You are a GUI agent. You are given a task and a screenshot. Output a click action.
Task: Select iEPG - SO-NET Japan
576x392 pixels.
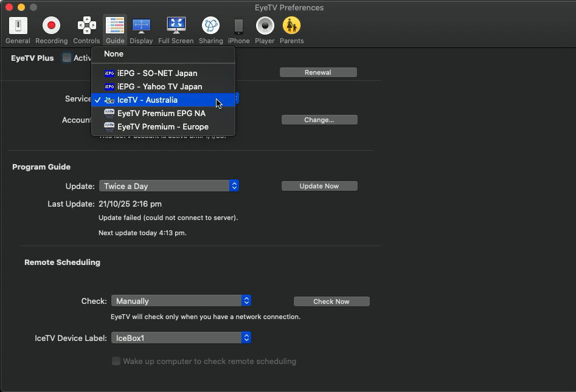coord(163,74)
